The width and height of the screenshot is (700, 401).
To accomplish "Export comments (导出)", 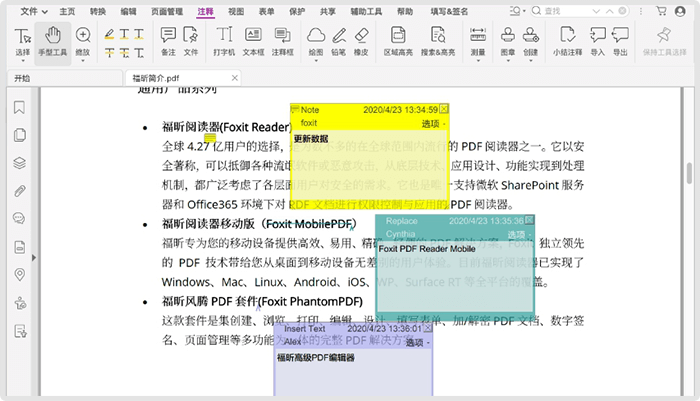I will (x=620, y=41).
